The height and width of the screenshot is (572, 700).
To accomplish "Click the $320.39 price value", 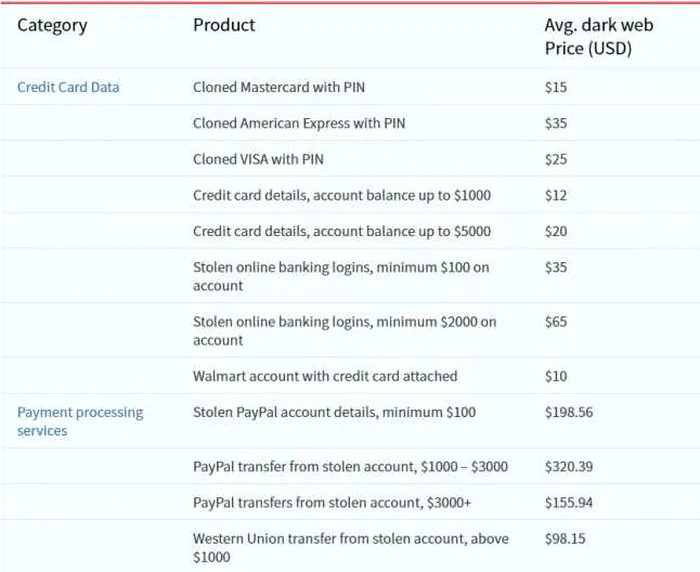I will tap(569, 467).
